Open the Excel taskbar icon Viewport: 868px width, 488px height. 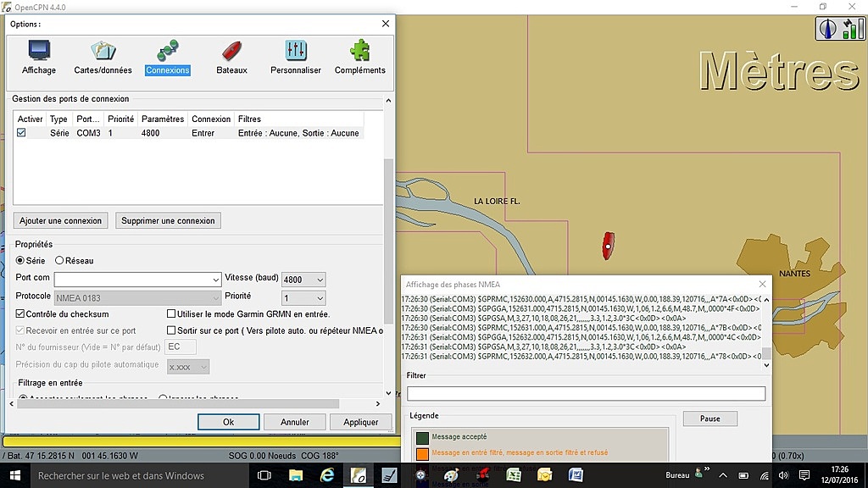tap(514, 475)
